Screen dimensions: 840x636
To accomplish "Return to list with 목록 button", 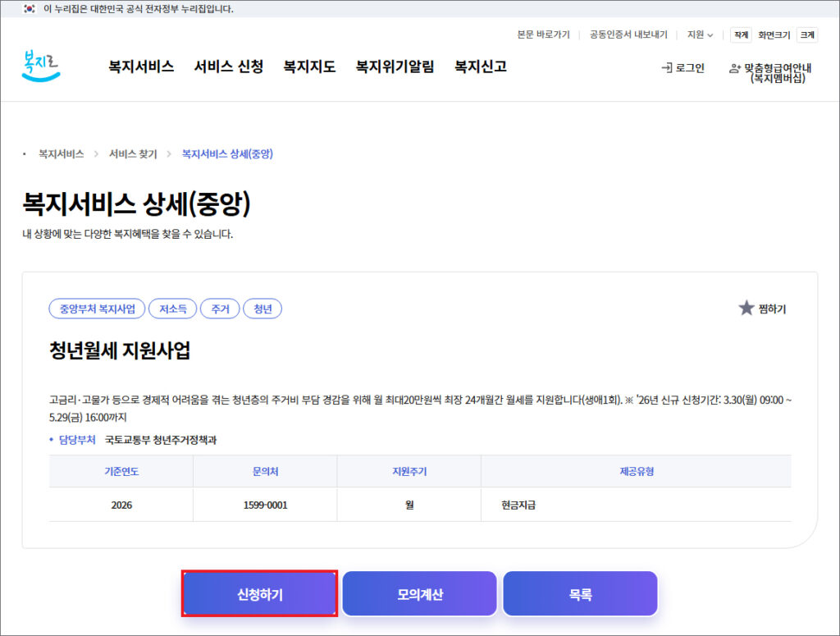I will point(580,594).
